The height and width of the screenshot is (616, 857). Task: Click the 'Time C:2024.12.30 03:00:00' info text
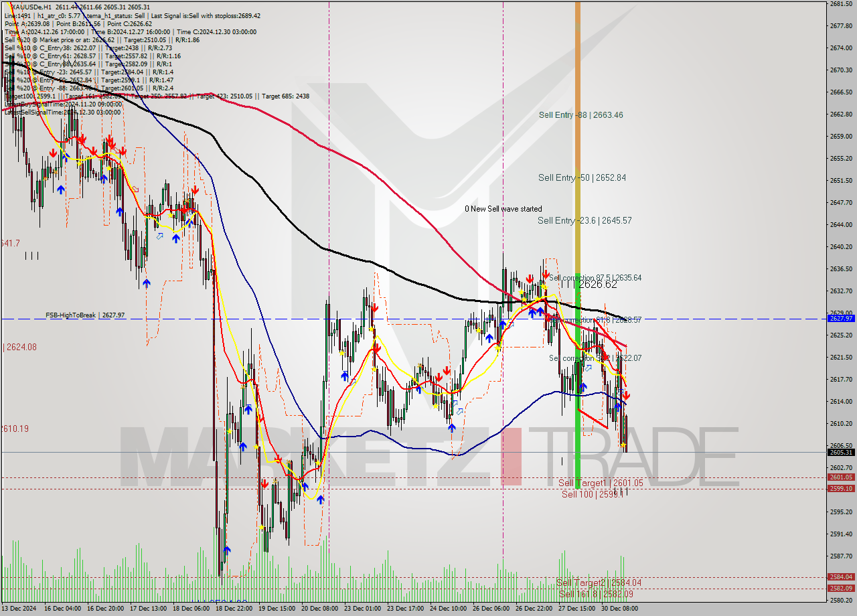tap(216, 31)
